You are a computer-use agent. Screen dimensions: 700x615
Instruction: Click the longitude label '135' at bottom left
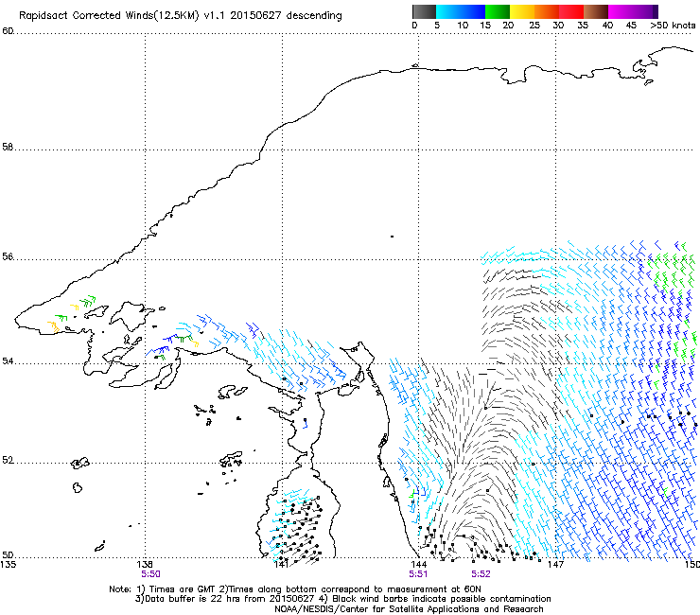click(x=8, y=564)
